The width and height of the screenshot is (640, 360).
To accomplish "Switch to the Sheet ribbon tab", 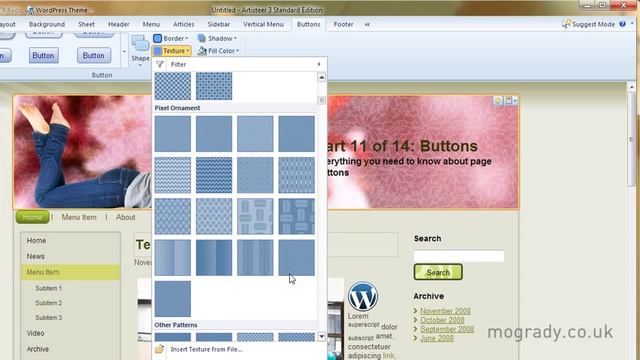I will point(87,24).
